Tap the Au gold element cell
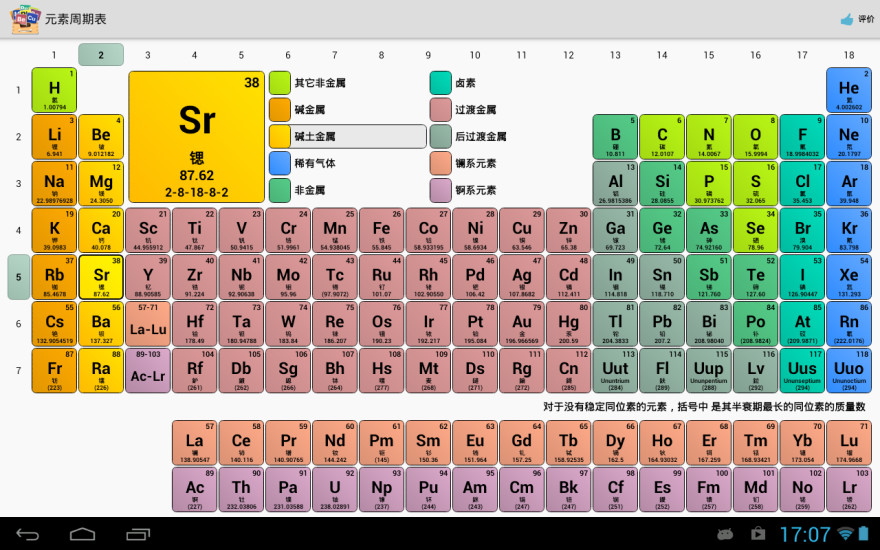 pos(522,324)
